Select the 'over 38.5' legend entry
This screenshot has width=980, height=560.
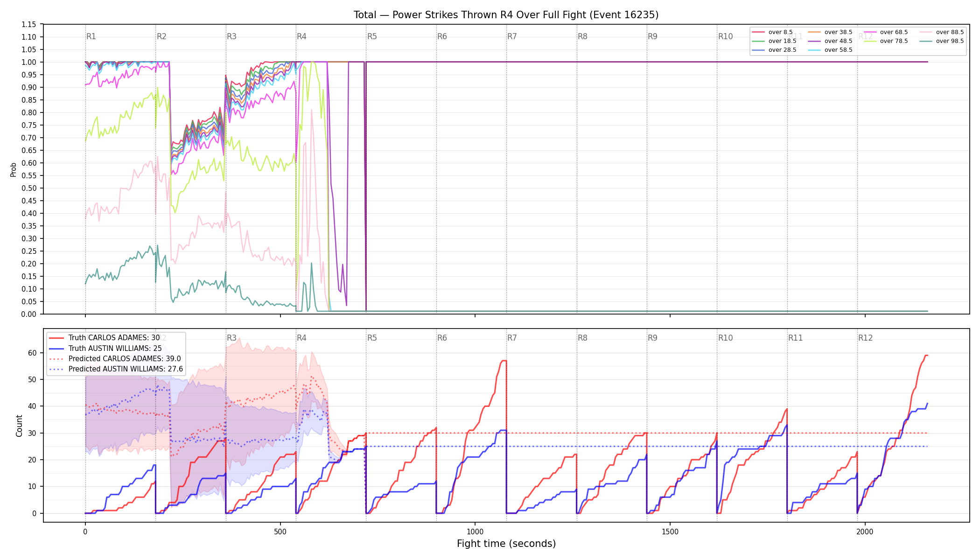click(x=830, y=32)
